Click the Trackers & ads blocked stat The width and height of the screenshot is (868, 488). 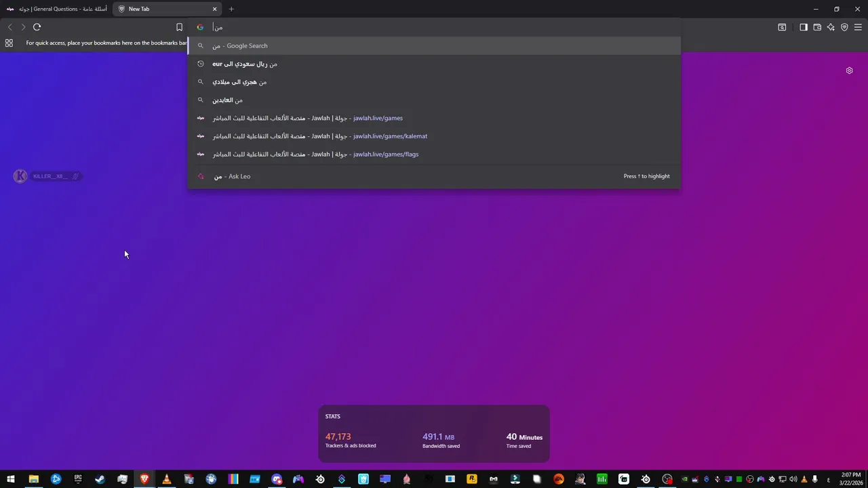tap(351, 441)
